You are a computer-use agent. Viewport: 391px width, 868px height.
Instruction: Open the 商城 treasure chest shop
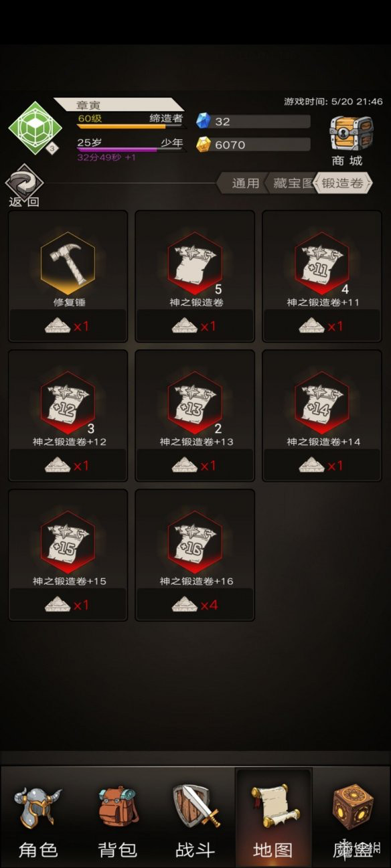pyautogui.click(x=351, y=141)
